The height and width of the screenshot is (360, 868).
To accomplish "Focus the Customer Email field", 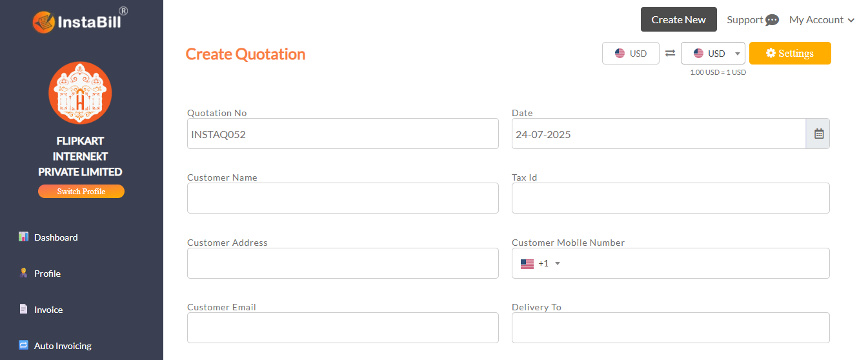I will [343, 328].
